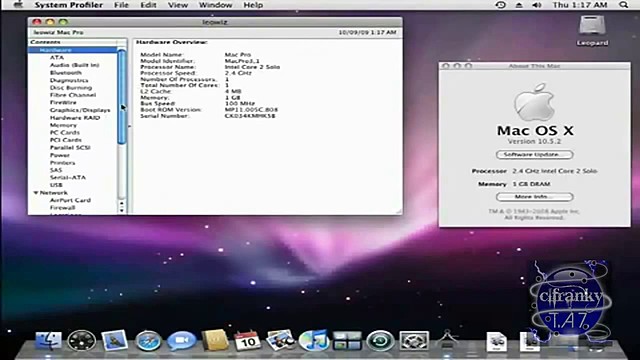The height and width of the screenshot is (360, 640).
Task: Click the eject icon in menu bar
Action: tap(519, 5)
